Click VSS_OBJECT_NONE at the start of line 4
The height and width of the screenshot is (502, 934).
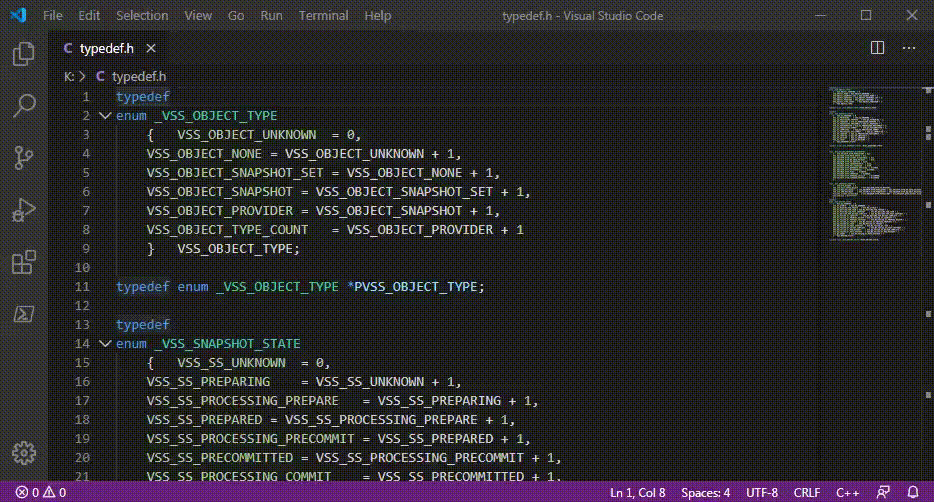tap(204, 154)
